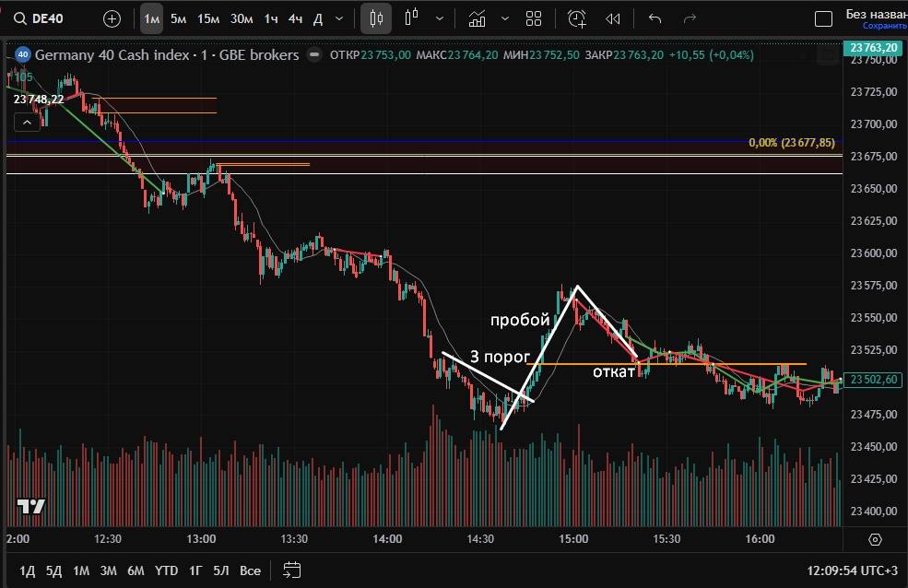Open the Indicators chart icon
The height and width of the screenshot is (588, 908).
[x=478, y=18]
